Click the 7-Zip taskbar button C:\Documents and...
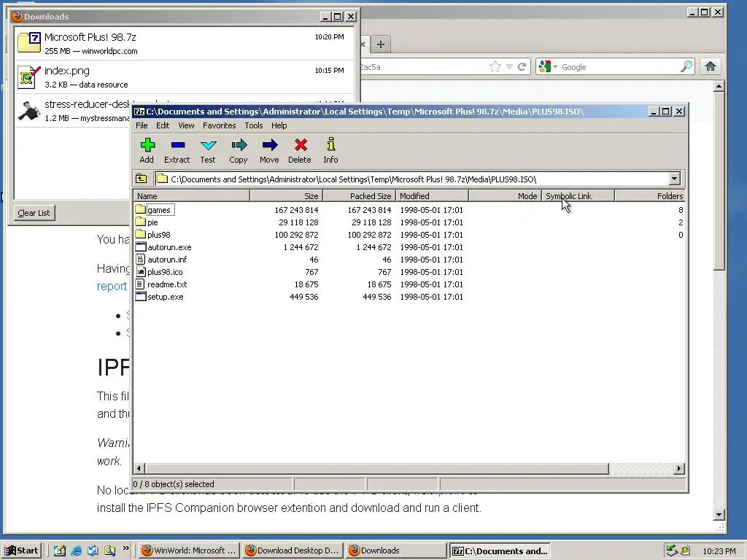The height and width of the screenshot is (560, 747). pos(500,551)
